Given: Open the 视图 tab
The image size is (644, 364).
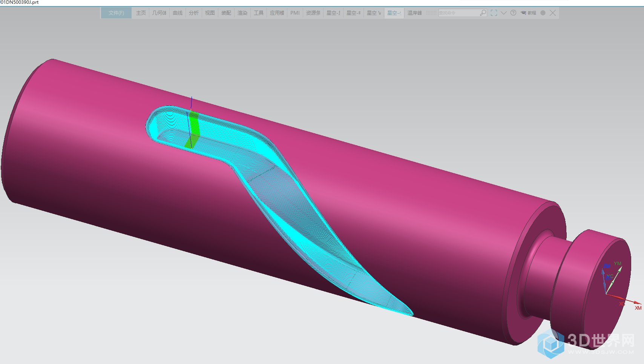Looking at the screenshot, I should pos(210,13).
